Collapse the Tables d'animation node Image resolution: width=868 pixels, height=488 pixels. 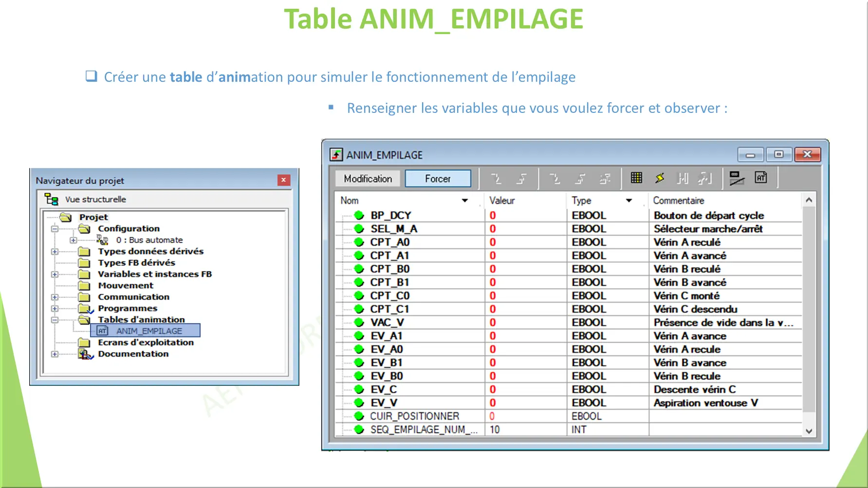tap(54, 320)
